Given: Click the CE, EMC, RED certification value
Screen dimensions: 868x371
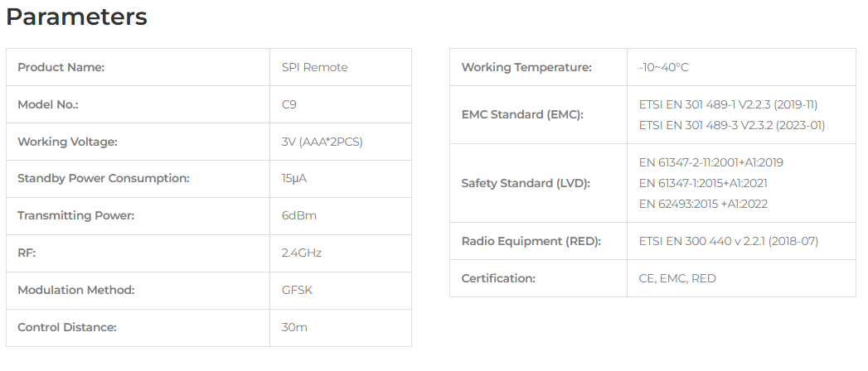Looking at the screenshot, I should pos(677,278).
